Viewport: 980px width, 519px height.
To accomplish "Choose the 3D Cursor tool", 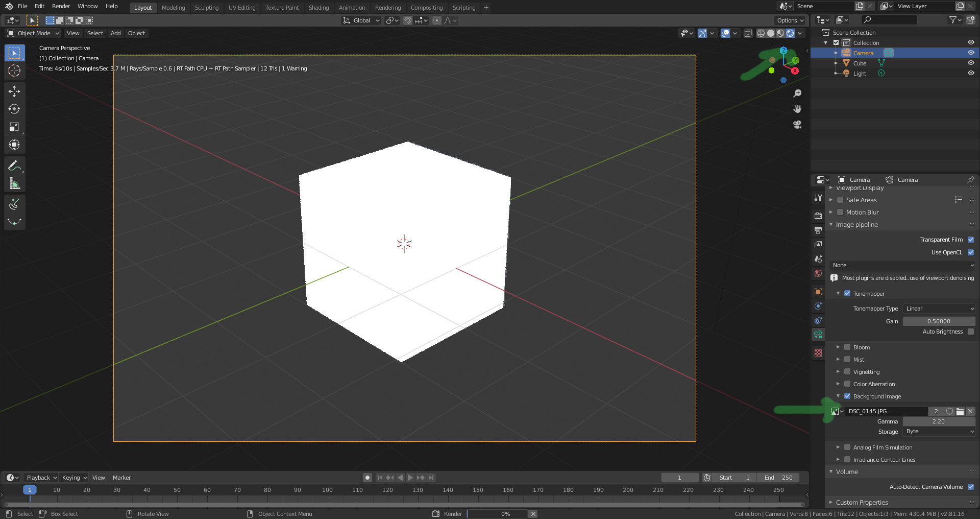I will tap(14, 70).
